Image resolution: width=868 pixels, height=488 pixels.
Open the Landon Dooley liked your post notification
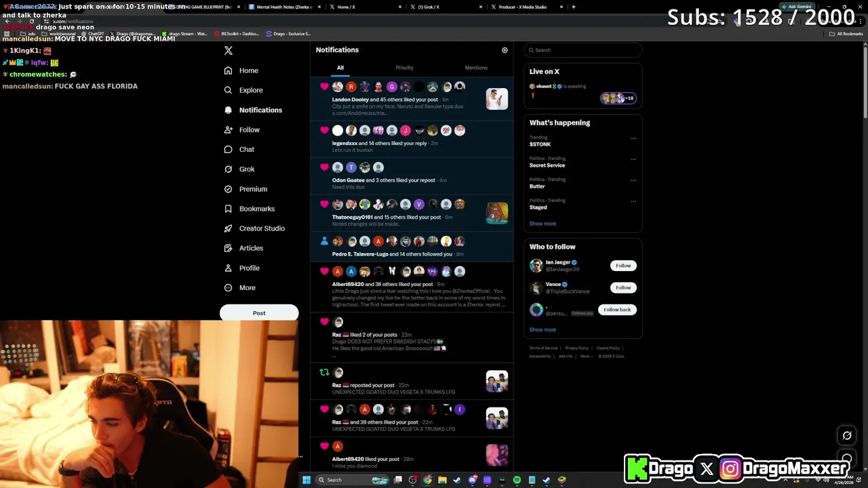[412, 98]
